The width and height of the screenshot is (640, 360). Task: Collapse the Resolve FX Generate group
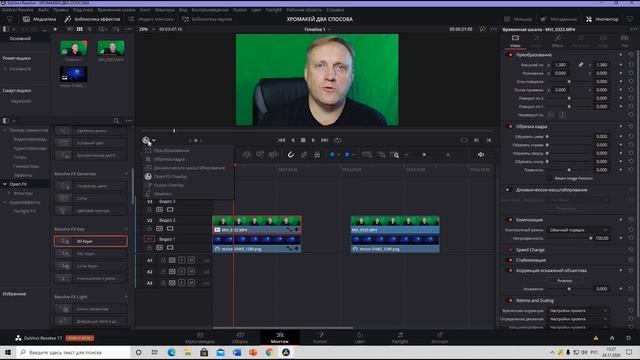pyautogui.click(x=126, y=174)
